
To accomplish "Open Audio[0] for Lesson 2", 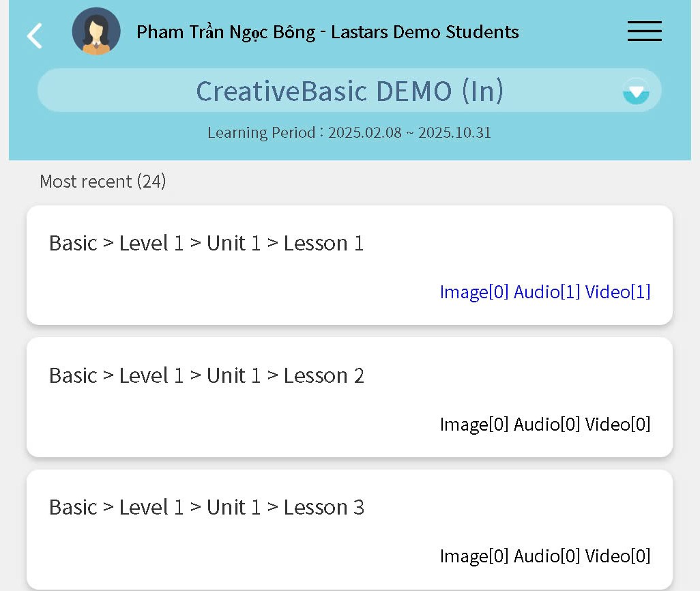I will tap(546, 424).
